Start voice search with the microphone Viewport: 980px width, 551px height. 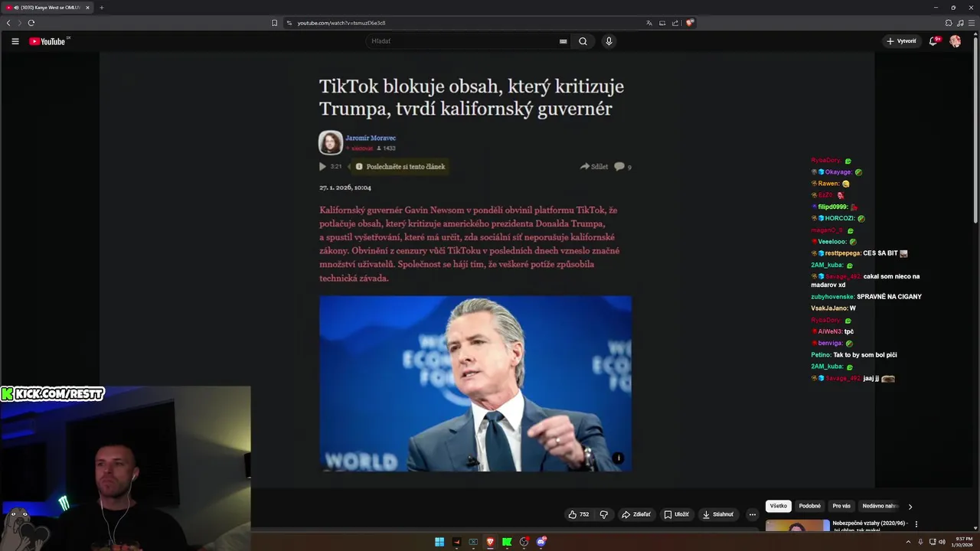click(609, 41)
